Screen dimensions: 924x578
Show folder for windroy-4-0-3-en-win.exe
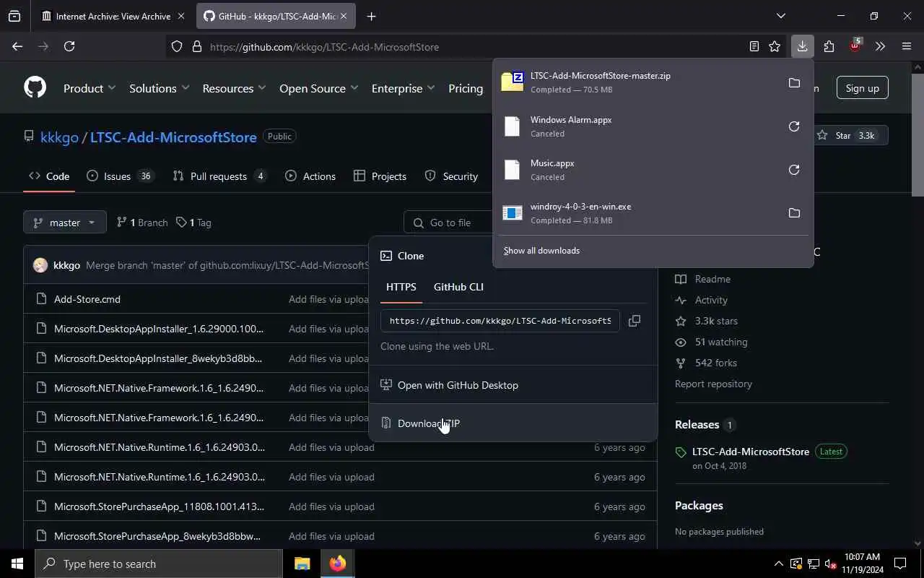[794, 213]
